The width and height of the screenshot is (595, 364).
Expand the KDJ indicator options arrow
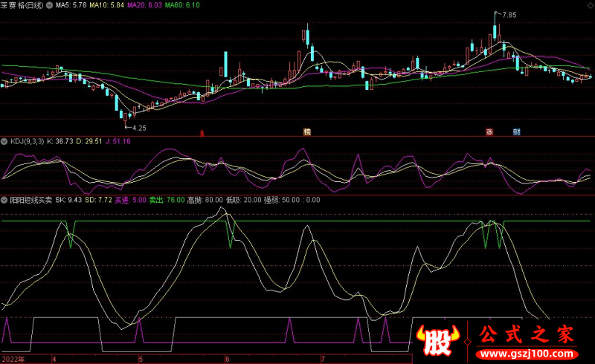coord(4,140)
